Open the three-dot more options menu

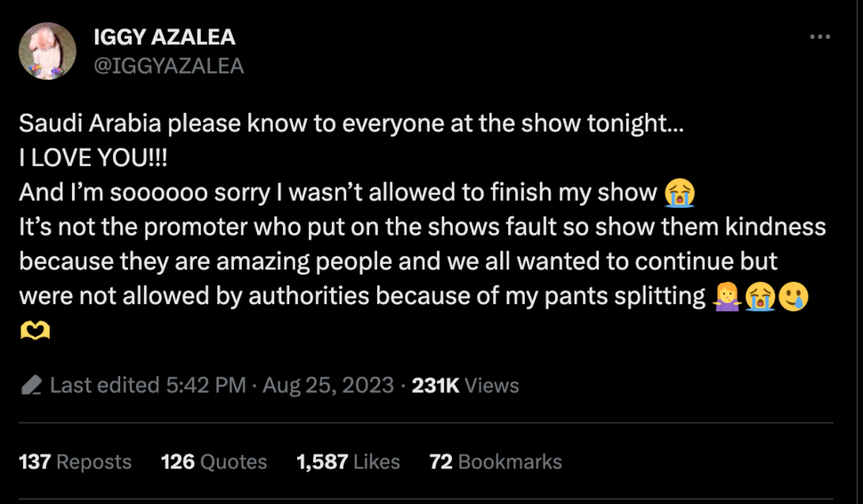(x=819, y=36)
